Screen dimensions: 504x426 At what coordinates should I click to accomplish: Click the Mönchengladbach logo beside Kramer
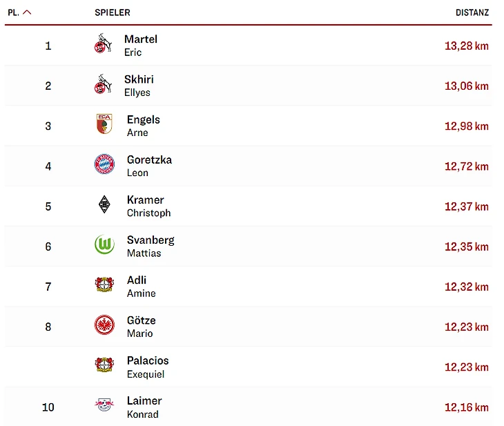point(104,205)
